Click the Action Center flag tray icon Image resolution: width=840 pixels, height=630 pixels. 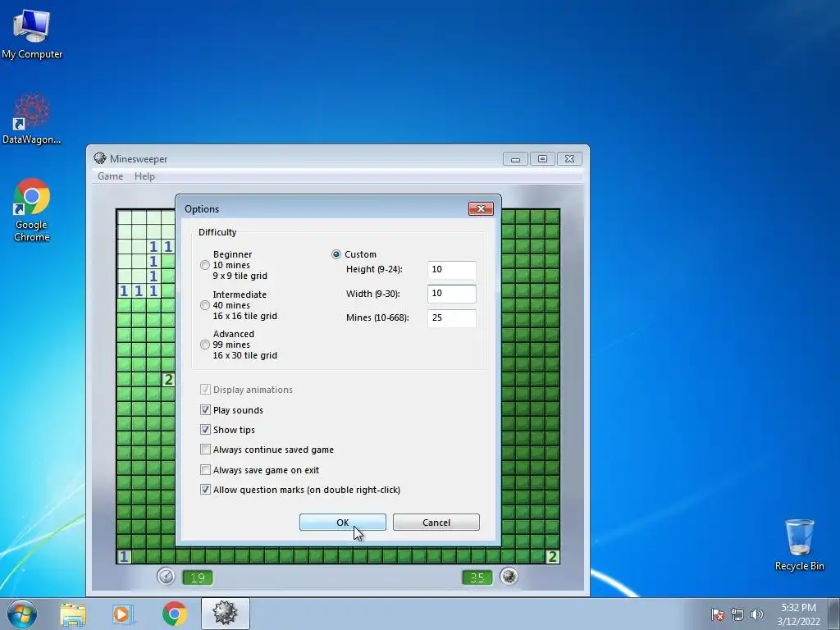tap(718, 614)
